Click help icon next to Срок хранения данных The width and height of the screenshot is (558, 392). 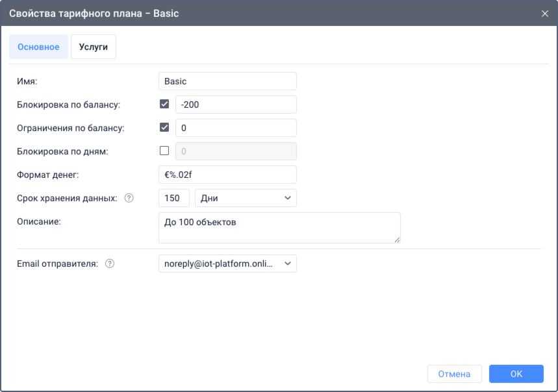tap(129, 199)
